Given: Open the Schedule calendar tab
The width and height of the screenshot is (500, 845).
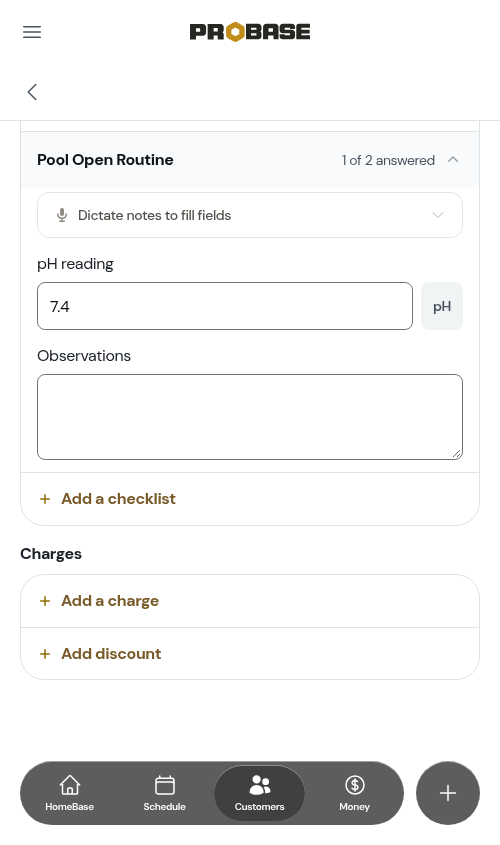Looking at the screenshot, I should [x=164, y=793].
